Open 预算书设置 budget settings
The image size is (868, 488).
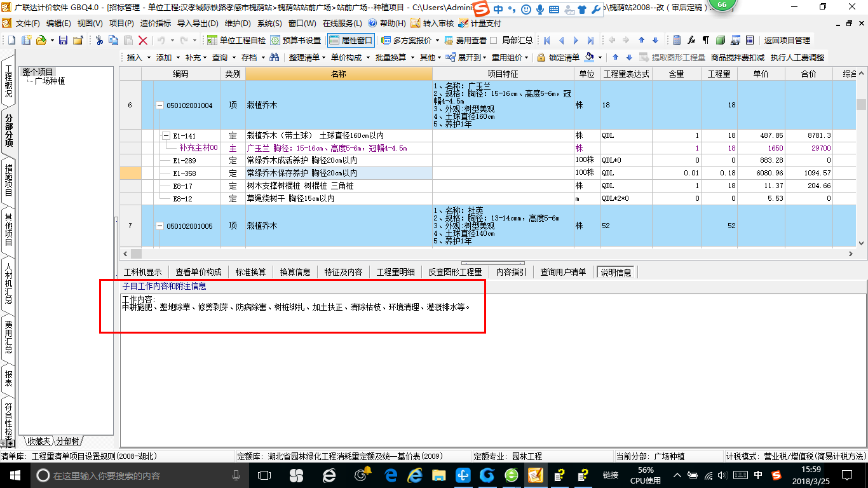point(295,40)
